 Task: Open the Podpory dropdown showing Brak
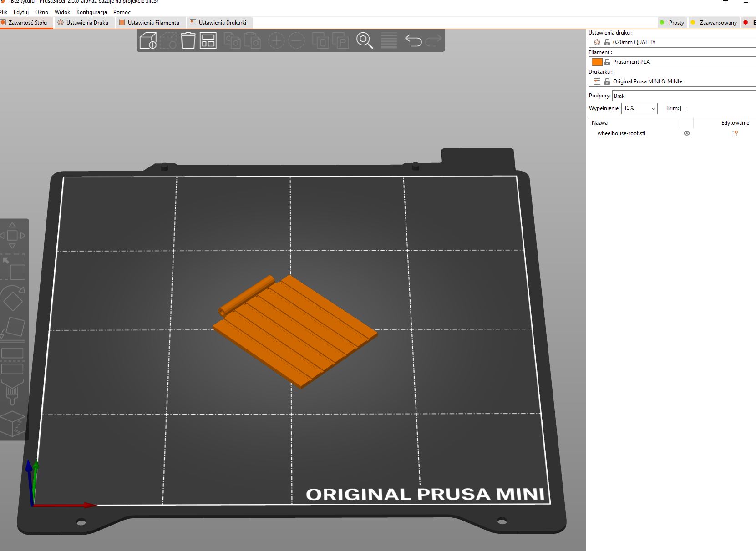pos(684,96)
